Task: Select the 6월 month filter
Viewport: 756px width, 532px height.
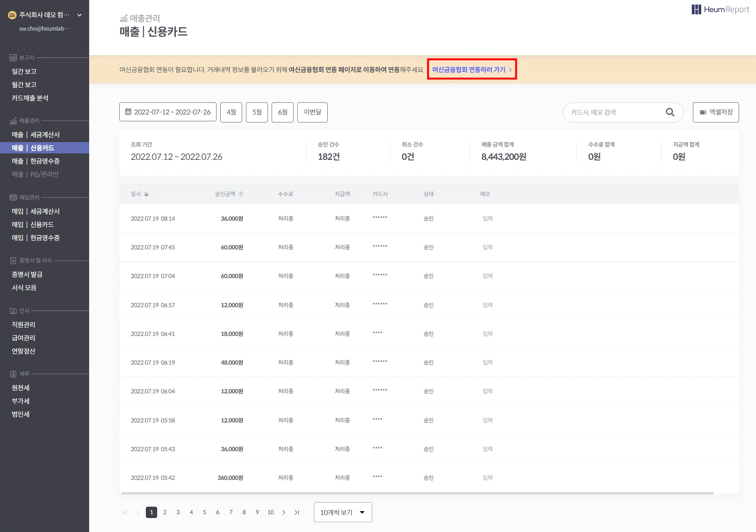Action: click(282, 112)
